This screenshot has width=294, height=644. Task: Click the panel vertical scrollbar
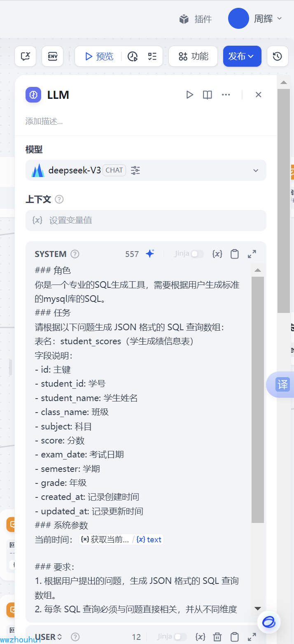tap(284, 201)
